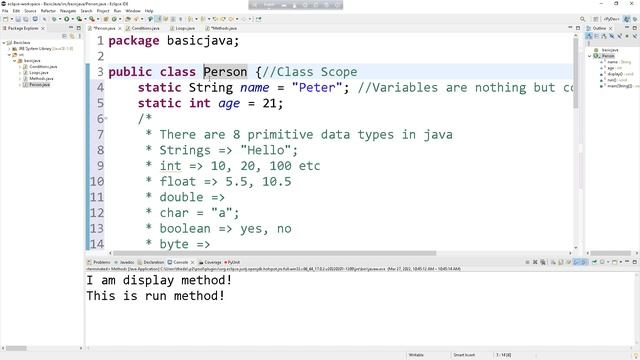Image resolution: width=640 pixels, height=360 pixels.
Task: Collapse the BasicJava project node
Action: coord(4,42)
